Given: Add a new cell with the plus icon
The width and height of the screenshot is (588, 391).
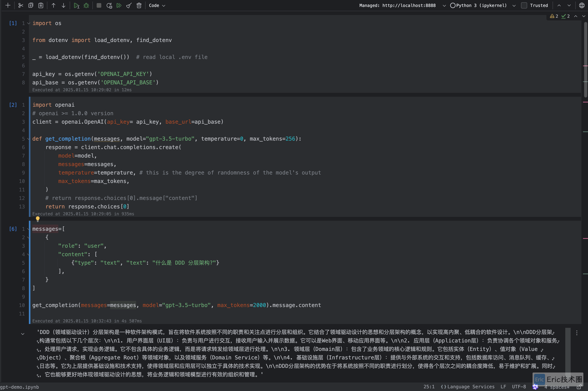Looking at the screenshot, I should click(x=8, y=5).
